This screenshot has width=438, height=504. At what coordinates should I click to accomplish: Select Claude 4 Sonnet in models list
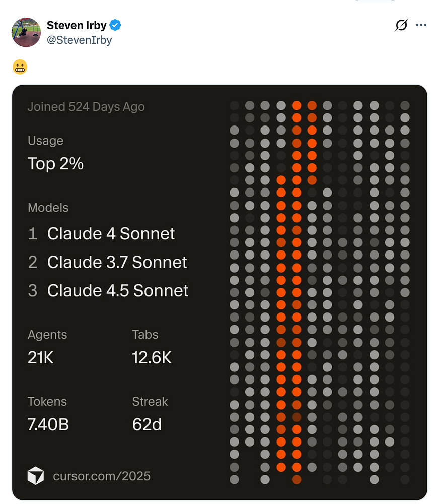pos(111,234)
